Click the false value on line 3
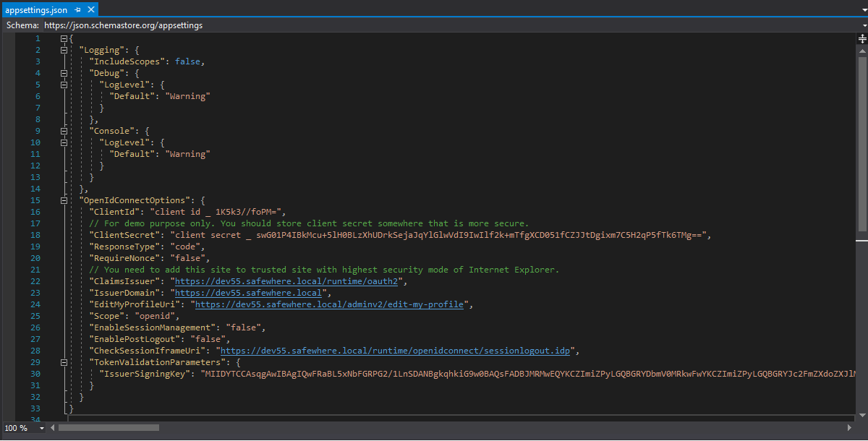The height and width of the screenshot is (441, 868). point(188,61)
